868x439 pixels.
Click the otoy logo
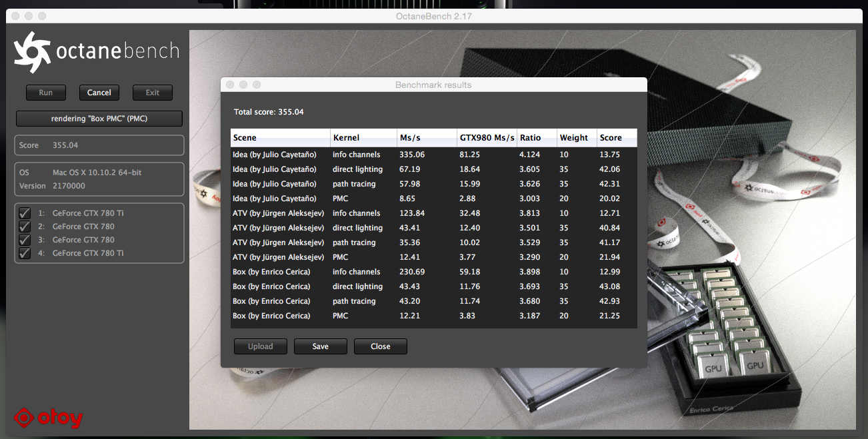coord(49,418)
